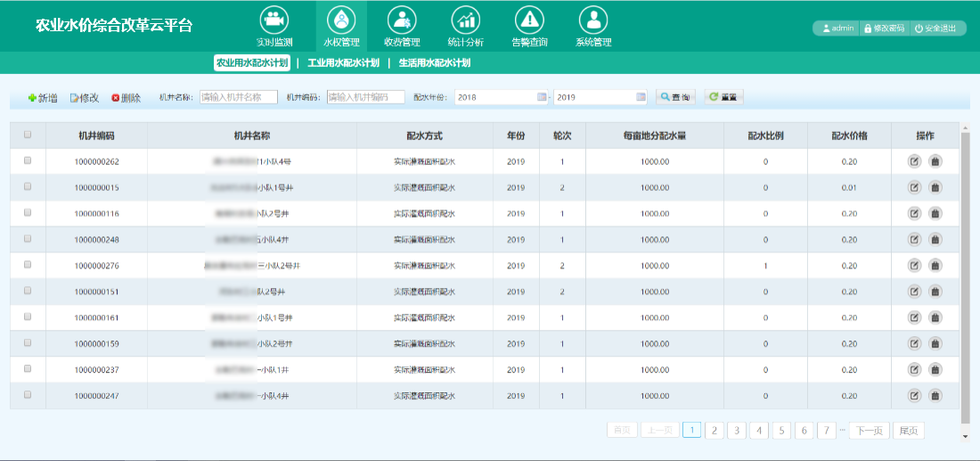
Task: Check the row checkbox for 1000000116
Action: [x=28, y=213]
